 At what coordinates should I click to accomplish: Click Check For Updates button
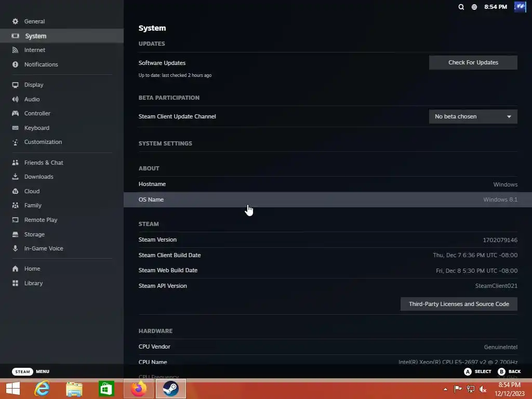473,62
